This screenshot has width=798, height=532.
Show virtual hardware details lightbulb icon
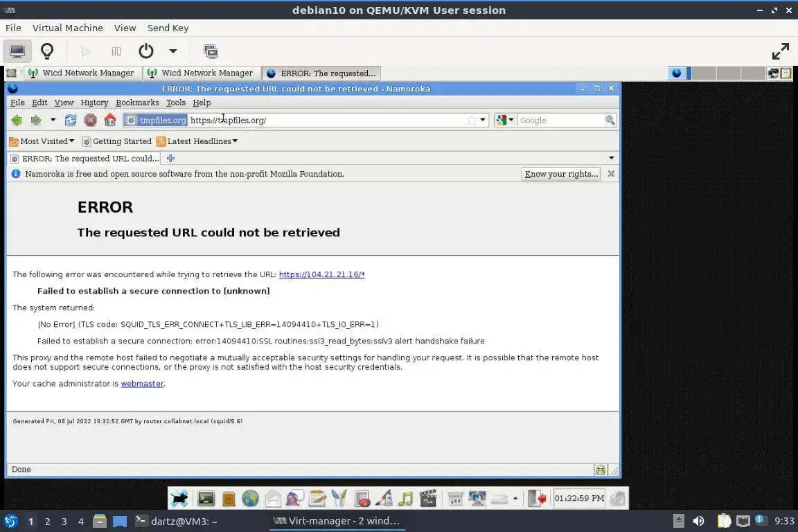[47, 51]
